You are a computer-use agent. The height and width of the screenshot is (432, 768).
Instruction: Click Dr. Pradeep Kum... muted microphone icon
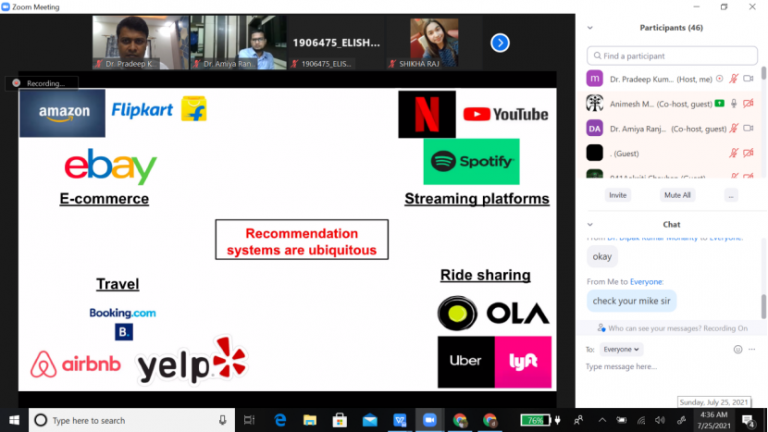coord(733,79)
